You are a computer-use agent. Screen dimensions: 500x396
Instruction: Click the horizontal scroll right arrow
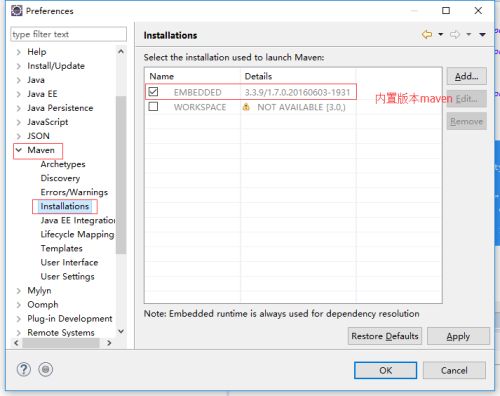pyautogui.click(x=109, y=343)
